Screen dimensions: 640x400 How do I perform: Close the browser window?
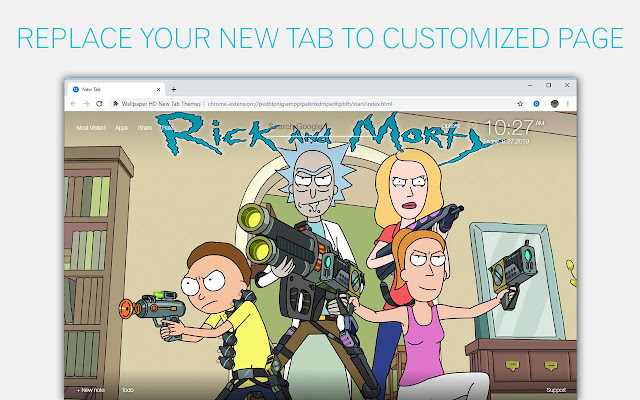[567, 85]
